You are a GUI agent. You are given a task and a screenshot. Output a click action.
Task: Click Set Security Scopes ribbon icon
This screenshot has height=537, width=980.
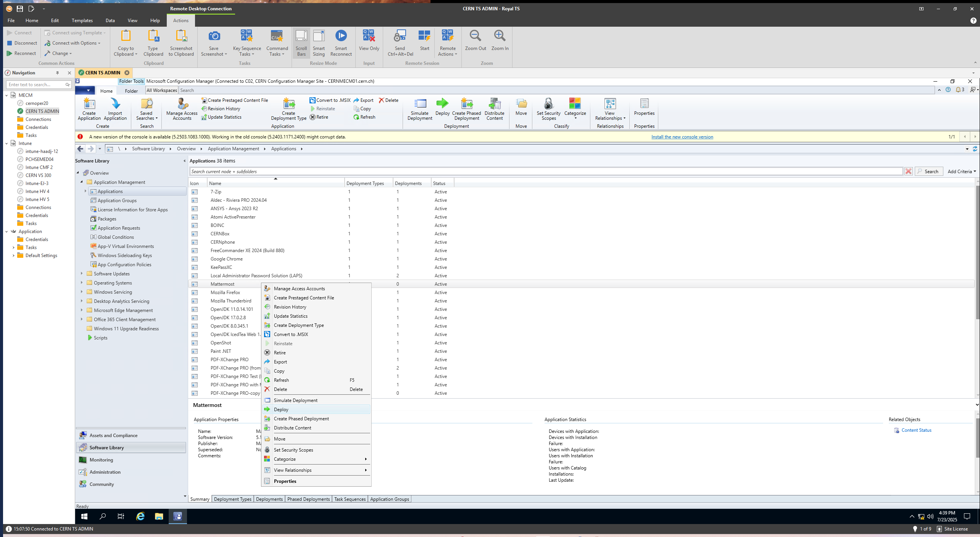tap(548, 109)
